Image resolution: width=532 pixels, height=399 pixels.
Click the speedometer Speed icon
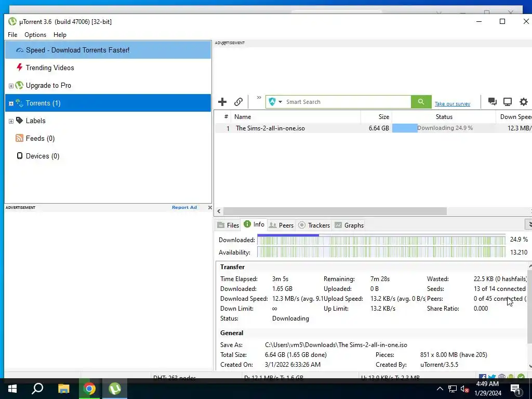[x=20, y=50]
